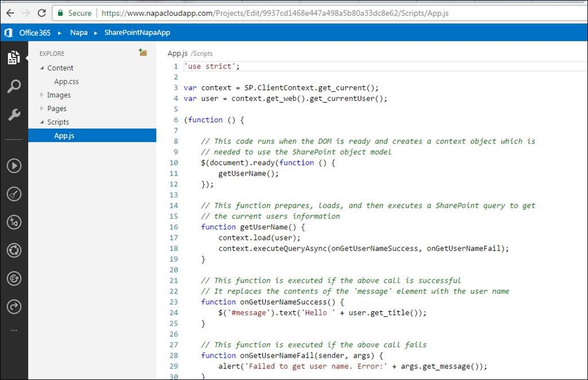Open the Search magnifier sidebar icon
This screenshot has height=380, width=588.
(x=14, y=86)
